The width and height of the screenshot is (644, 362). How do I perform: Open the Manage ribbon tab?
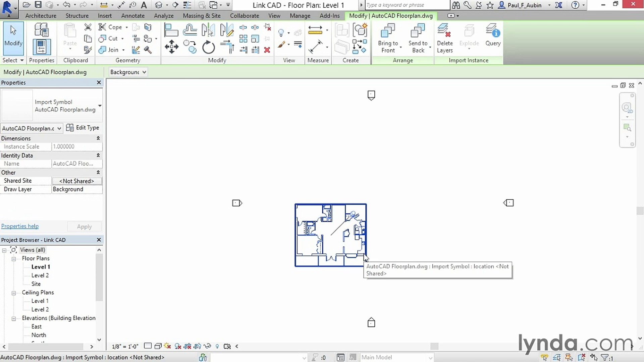pyautogui.click(x=300, y=16)
